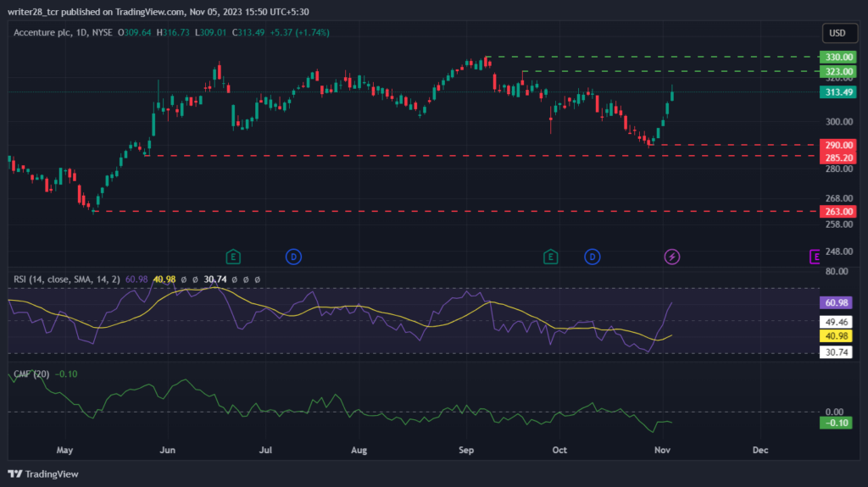868x487 pixels.
Task: Click the RSI value label 60.98
Action: pos(836,302)
